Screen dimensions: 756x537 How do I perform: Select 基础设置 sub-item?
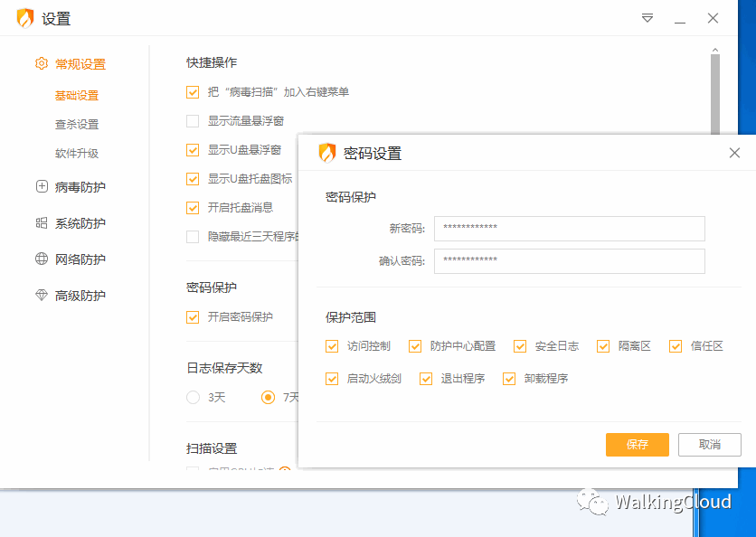[x=77, y=96]
